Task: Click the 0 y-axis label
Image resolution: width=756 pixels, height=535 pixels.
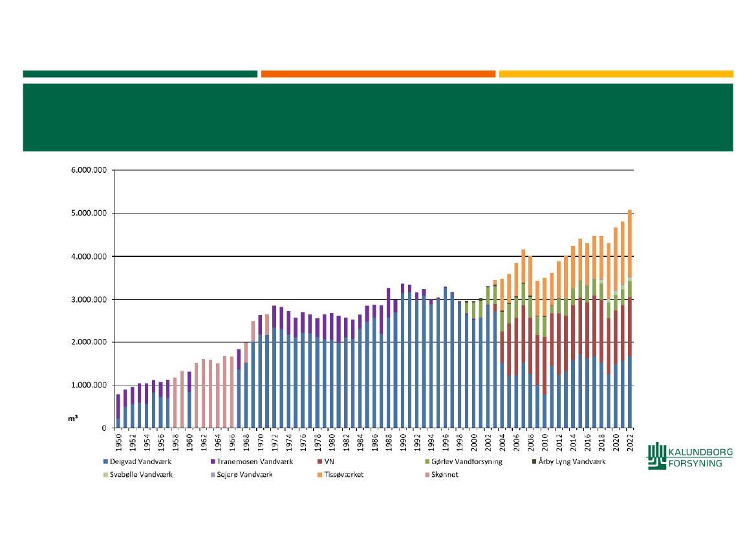Action: (x=104, y=428)
